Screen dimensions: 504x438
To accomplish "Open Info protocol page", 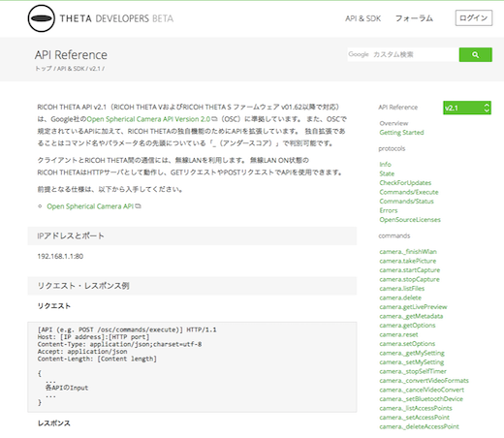I will (385, 165).
